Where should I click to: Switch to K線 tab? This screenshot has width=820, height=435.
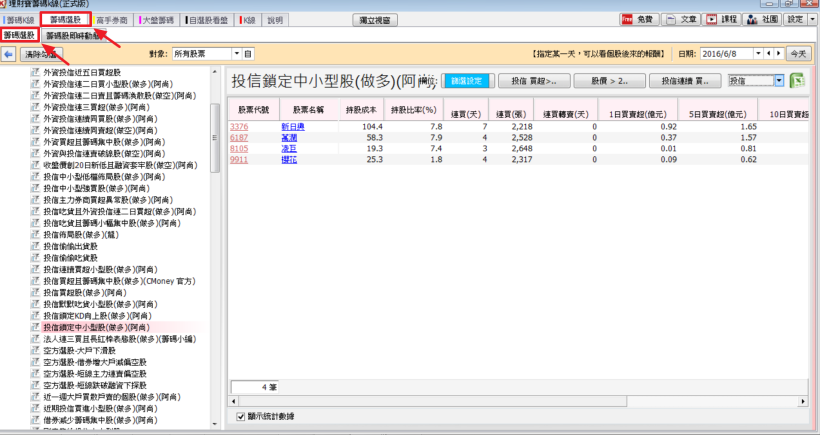[x=248, y=20]
